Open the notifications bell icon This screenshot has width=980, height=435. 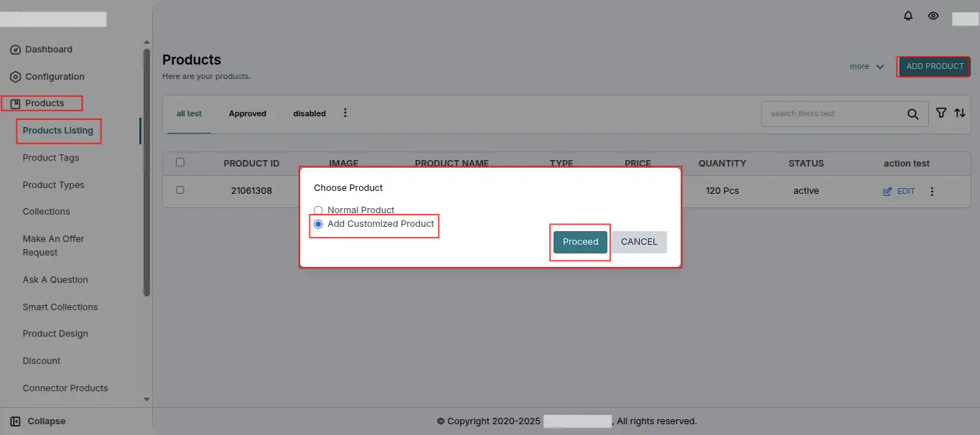point(908,16)
